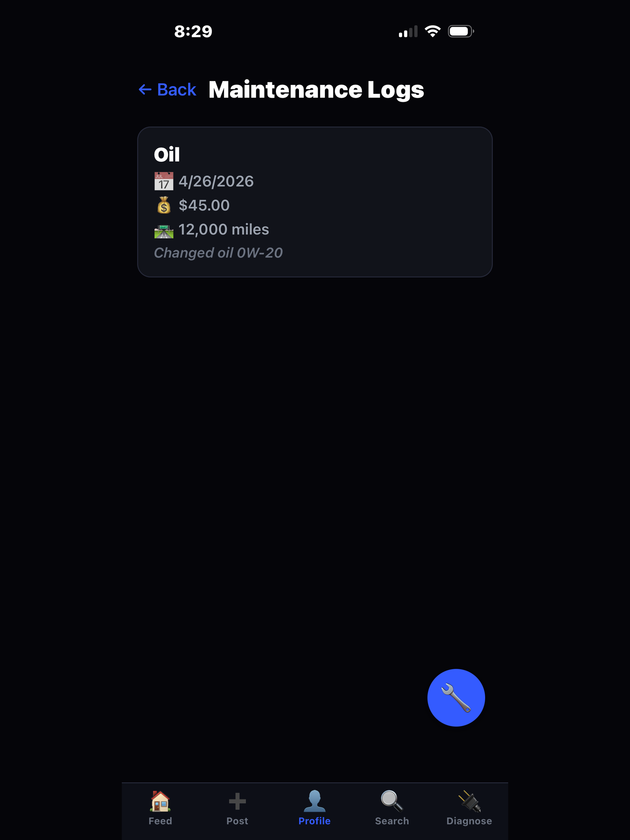This screenshot has height=840, width=630.
Task: Open the Feed tab house icon
Action: [x=160, y=801]
